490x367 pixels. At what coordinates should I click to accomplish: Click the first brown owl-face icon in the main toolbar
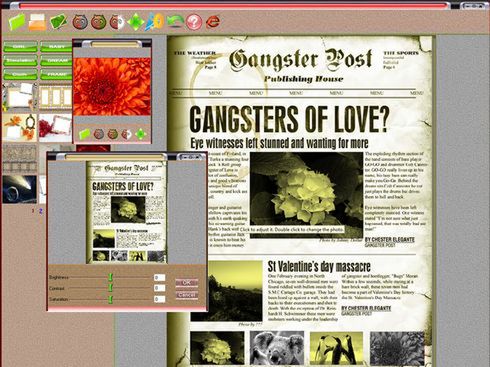[x=80, y=22]
